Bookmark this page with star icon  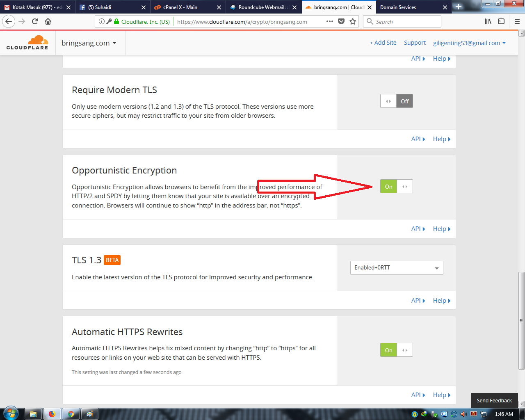click(x=353, y=21)
